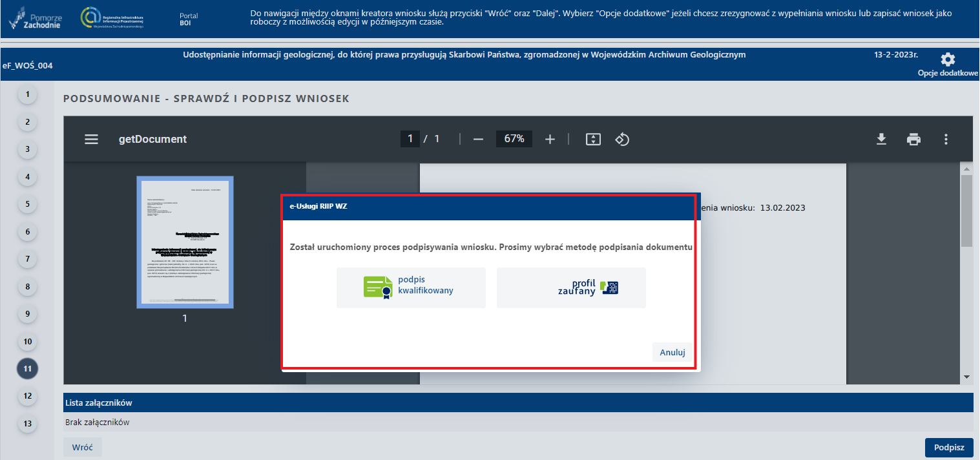Rotate the document counterclockwise
The width and height of the screenshot is (980, 460).
tap(622, 139)
